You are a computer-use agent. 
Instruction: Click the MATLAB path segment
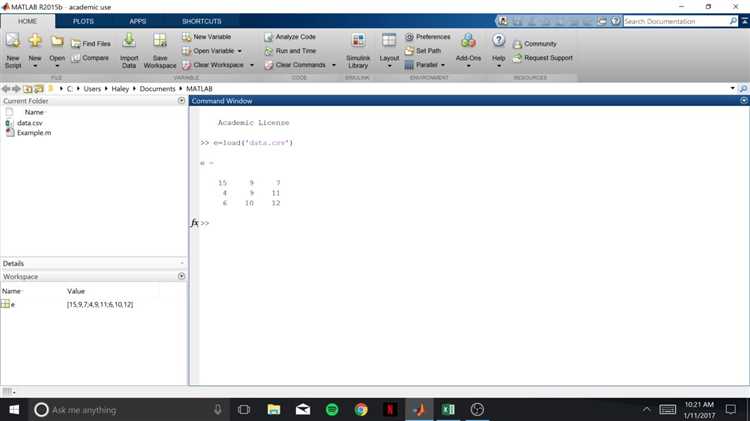click(x=199, y=89)
